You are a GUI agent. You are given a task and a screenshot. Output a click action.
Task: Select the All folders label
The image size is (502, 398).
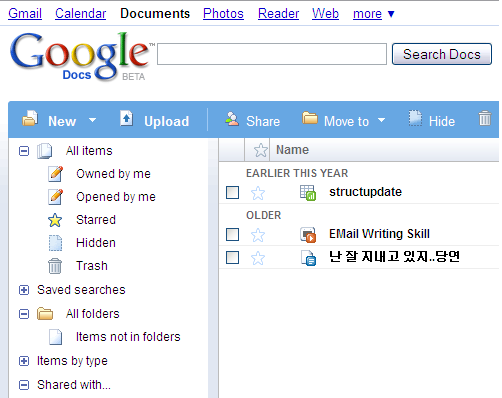click(x=92, y=314)
